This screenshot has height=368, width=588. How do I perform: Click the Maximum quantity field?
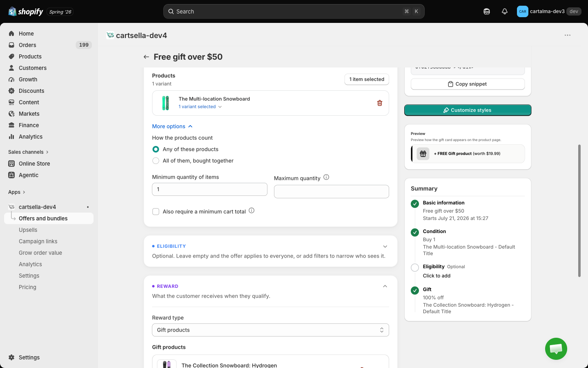point(331,191)
